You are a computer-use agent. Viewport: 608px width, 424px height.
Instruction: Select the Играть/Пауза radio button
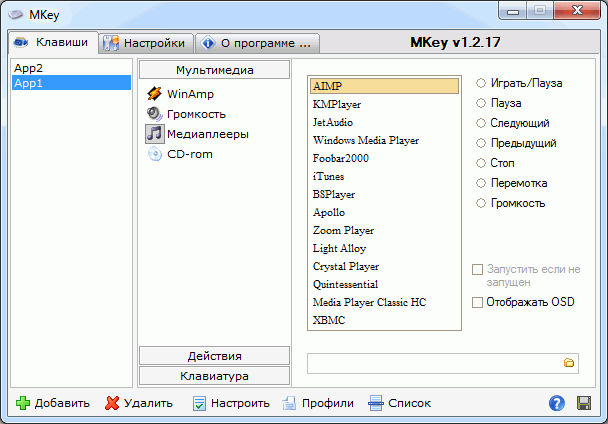click(x=481, y=83)
